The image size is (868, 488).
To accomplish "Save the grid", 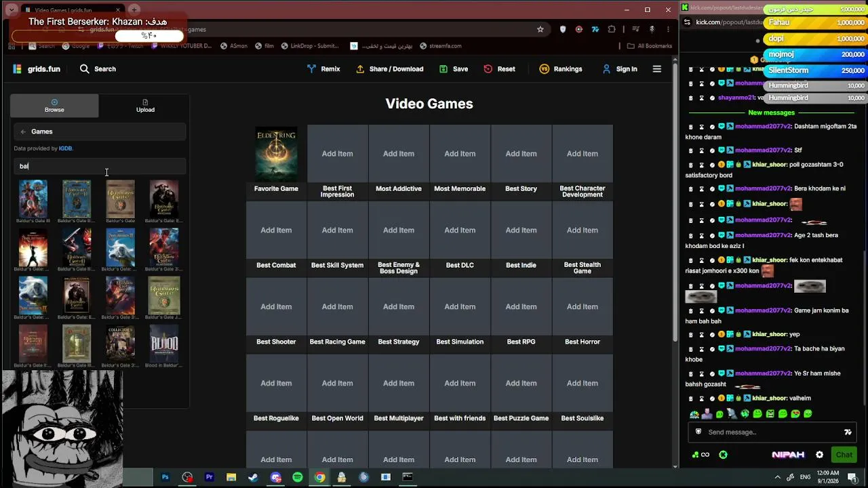I will coord(454,69).
